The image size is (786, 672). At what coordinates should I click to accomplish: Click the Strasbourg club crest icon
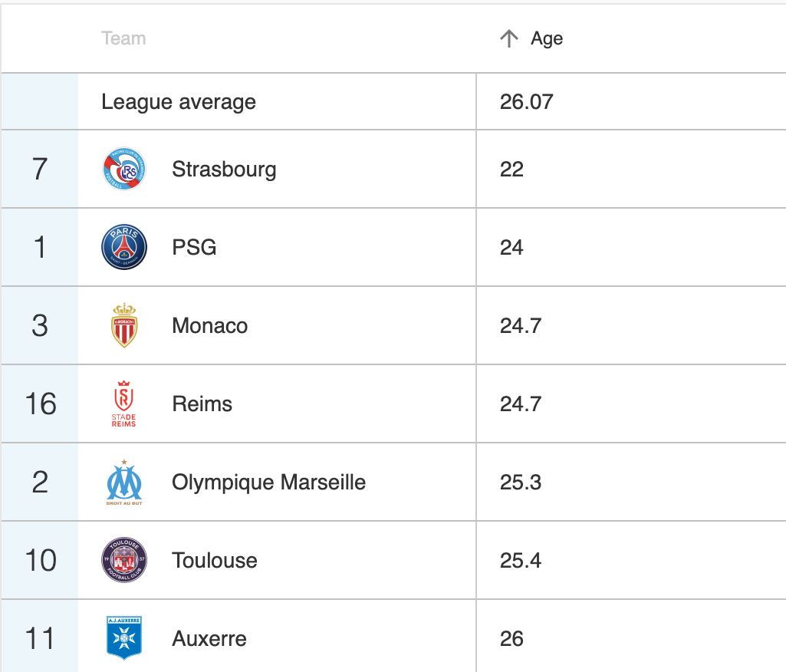[124, 169]
